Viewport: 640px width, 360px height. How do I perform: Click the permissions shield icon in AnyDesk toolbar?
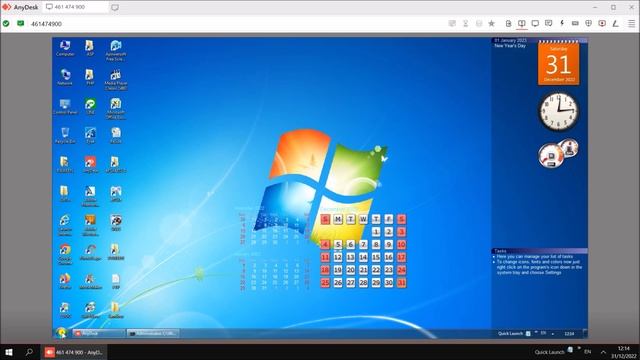coord(589,23)
